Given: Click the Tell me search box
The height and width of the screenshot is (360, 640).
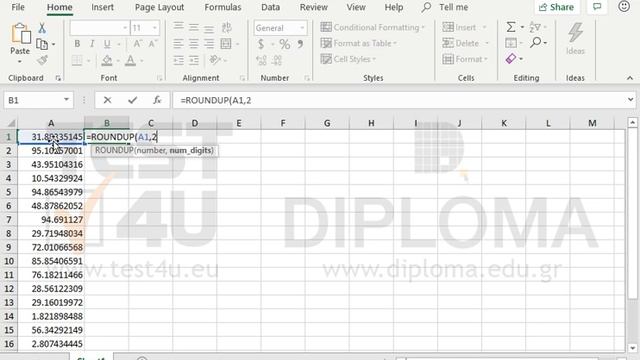Looking at the screenshot, I should pyautogui.click(x=445, y=7).
